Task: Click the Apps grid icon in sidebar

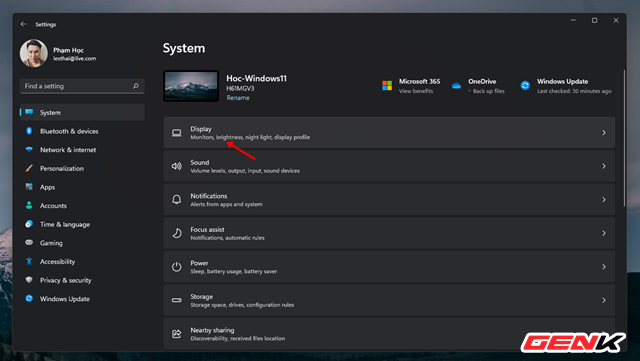Action: click(x=29, y=187)
